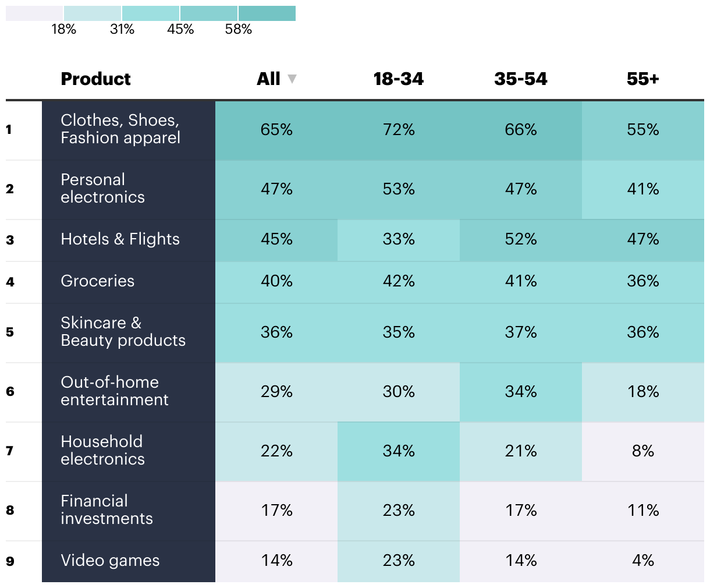Sort by the 35-54 age column
710x588 pixels.
click(520, 79)
